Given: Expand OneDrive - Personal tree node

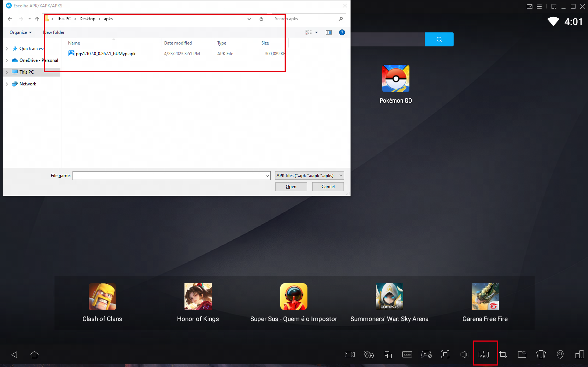Looking at the screenshot, I should click(7, 60).
